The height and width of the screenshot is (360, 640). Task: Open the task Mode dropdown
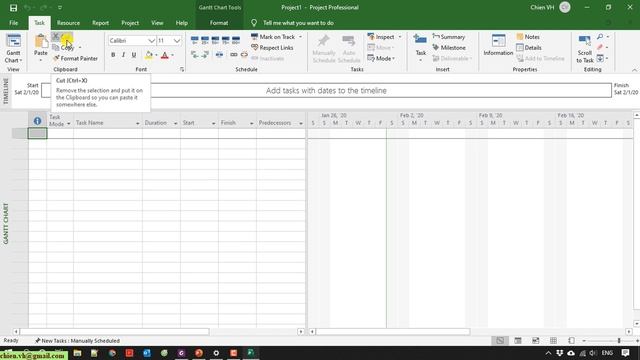pyautogui.click(x=381, y=58)
